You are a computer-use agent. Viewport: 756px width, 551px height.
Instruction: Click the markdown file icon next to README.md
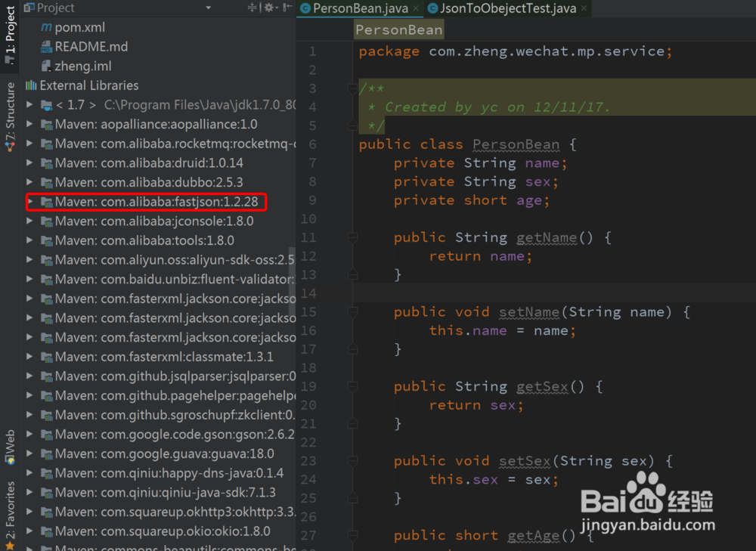(x=46, y=47)
